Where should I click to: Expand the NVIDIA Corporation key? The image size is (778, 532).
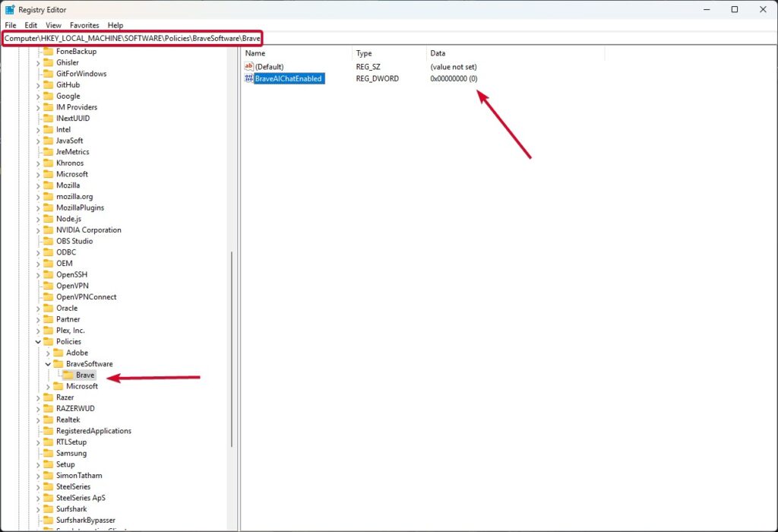click(38, 230)
